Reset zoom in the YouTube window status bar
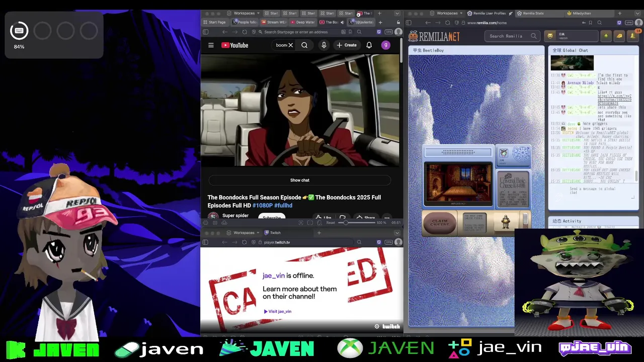 click(x=331, y=223)
